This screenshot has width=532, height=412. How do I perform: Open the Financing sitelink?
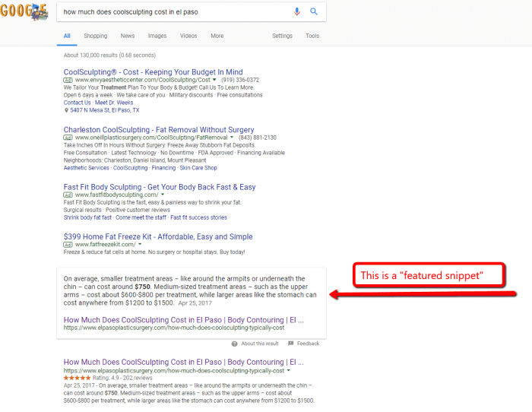point(163,168)
